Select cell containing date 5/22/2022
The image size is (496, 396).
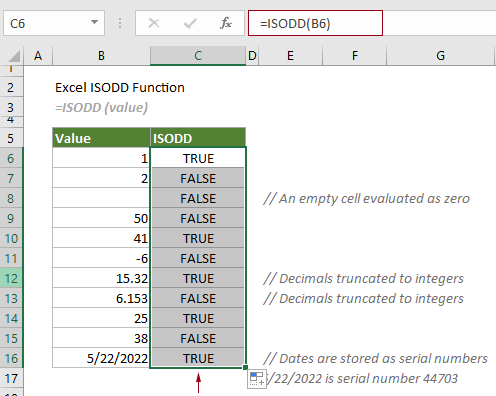coord(101,358)
